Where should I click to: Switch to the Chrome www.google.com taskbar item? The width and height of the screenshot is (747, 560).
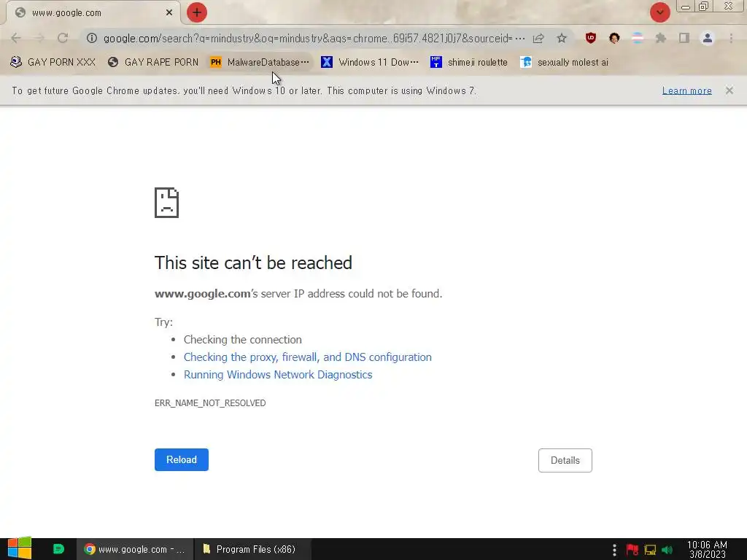click(x=135, y=550)
